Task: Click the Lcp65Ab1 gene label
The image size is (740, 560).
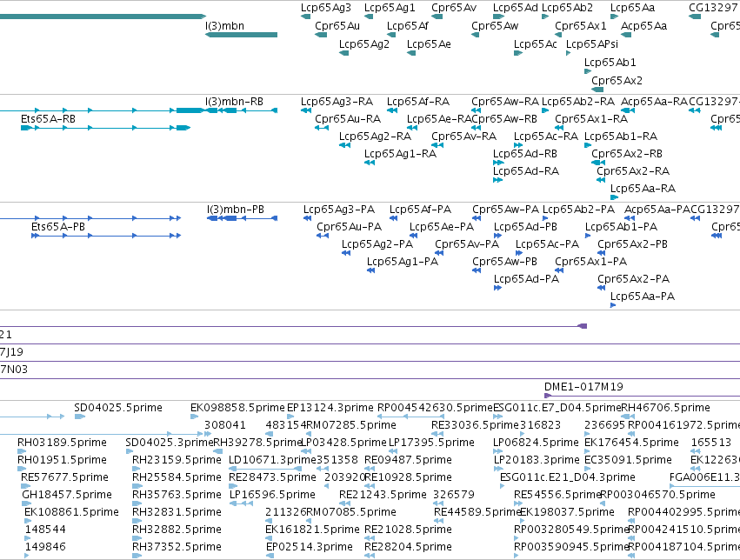Action: point(610,63)
